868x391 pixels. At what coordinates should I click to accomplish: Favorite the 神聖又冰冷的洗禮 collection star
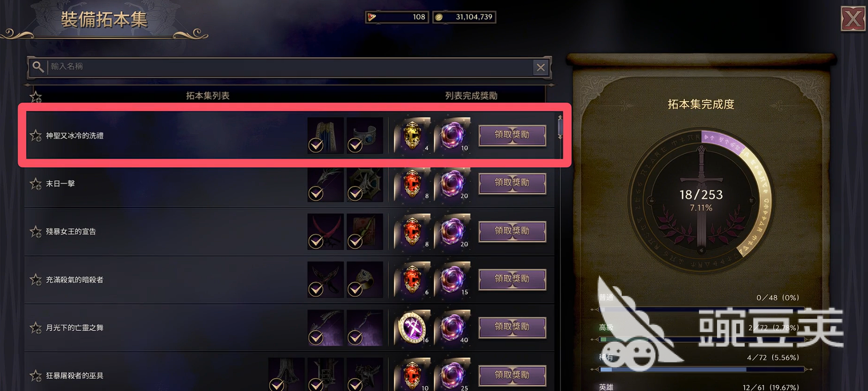35,135
